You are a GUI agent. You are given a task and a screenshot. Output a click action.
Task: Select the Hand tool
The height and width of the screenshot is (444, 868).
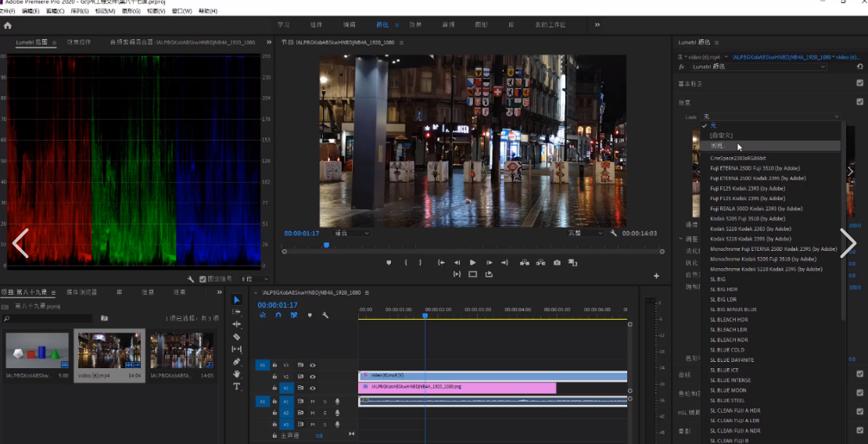pyautogui.click(x=236, y=374)
